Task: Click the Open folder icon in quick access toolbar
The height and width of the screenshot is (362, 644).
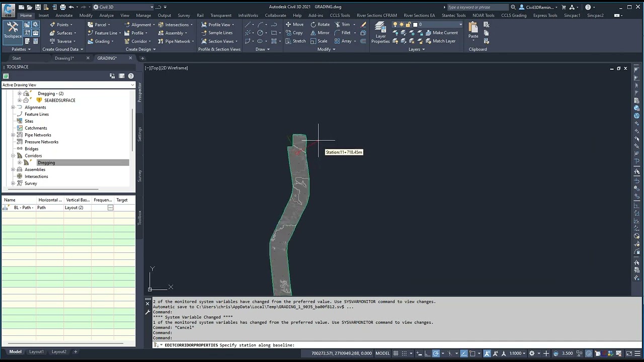Action: 30,7
